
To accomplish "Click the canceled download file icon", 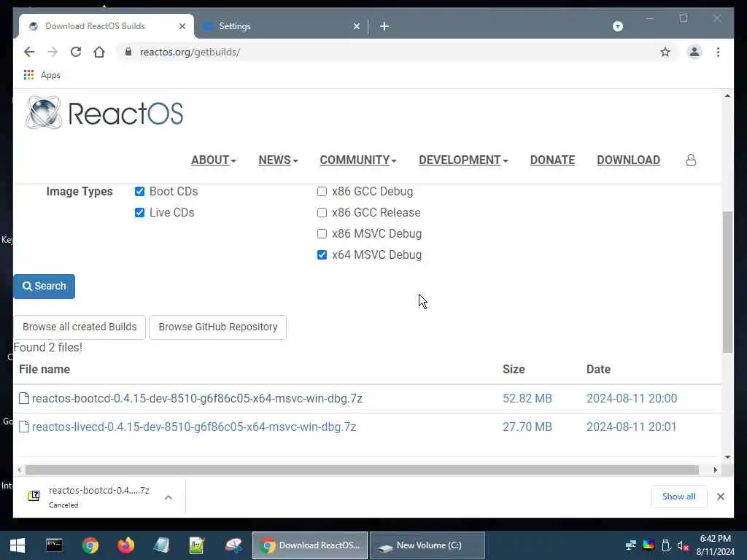I will click(34, 496).
